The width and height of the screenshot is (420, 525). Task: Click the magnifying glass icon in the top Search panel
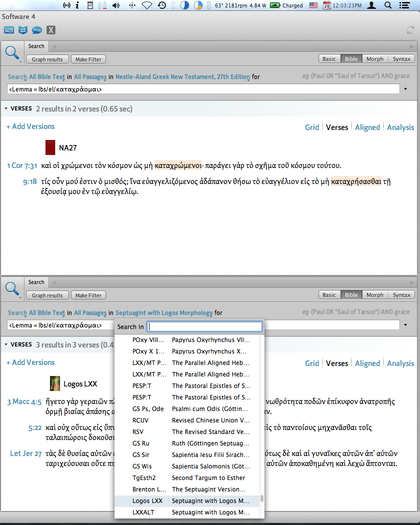tap(12, 53)
